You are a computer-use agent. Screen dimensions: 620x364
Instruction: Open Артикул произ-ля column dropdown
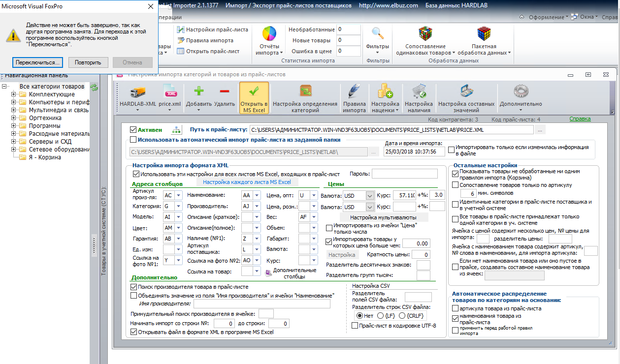[178, 195]
